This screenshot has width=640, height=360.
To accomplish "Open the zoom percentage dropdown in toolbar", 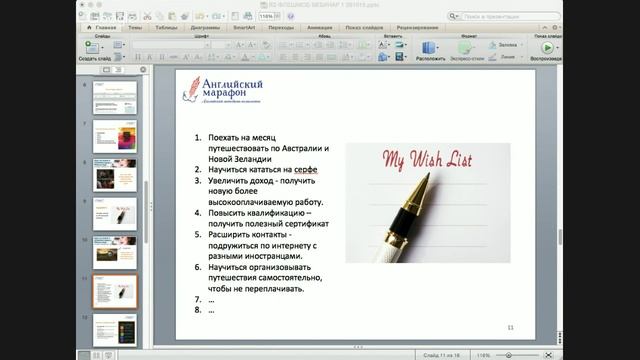I will [277, 16].
